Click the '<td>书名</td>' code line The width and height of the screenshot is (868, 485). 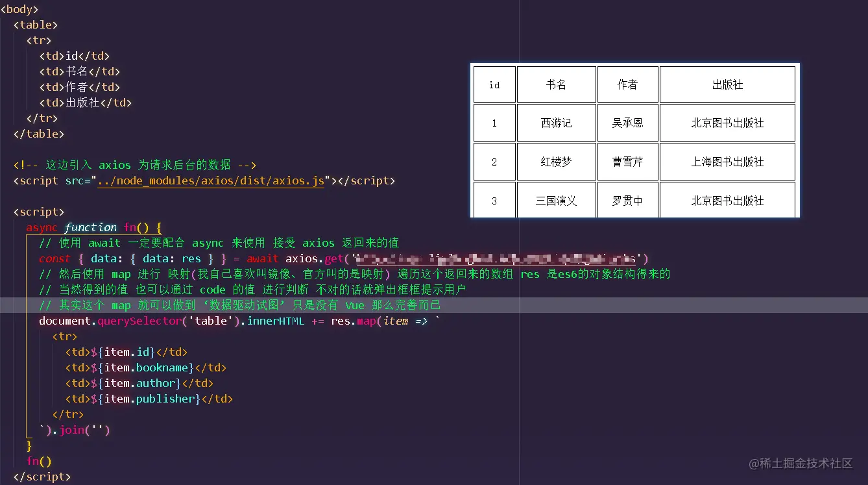[x=80, y=71]
